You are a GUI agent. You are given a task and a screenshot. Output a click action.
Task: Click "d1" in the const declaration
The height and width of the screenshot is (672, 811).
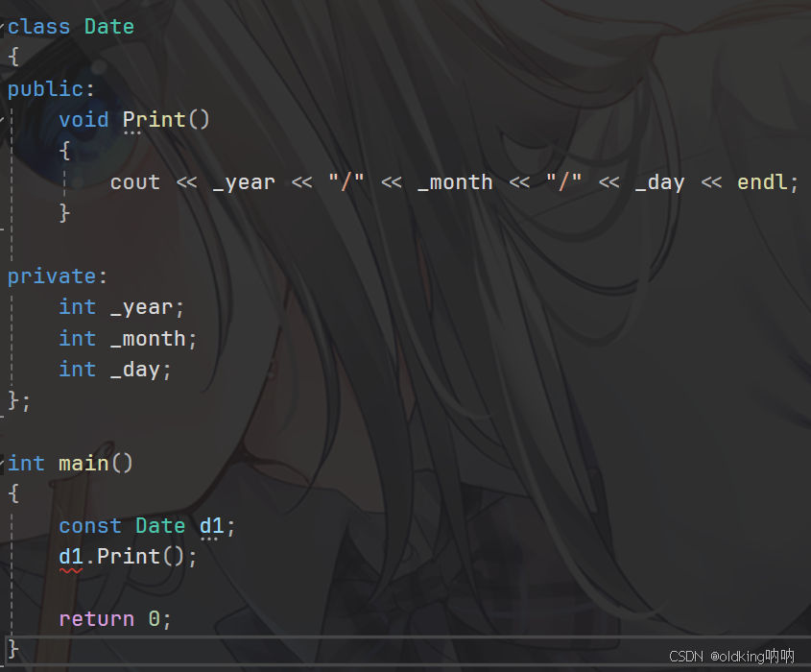coord(211,525)
